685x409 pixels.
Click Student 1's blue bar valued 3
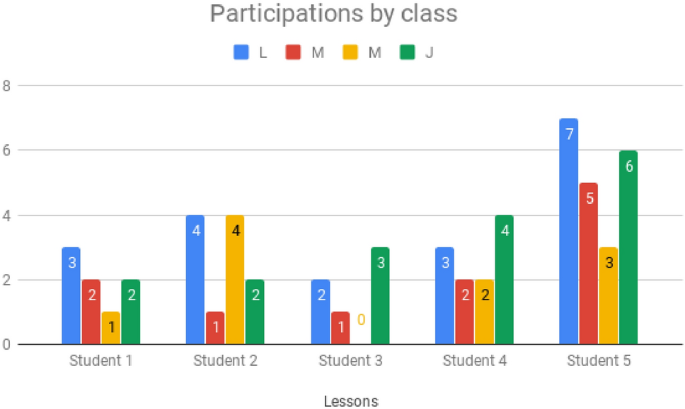pos(70,296)
